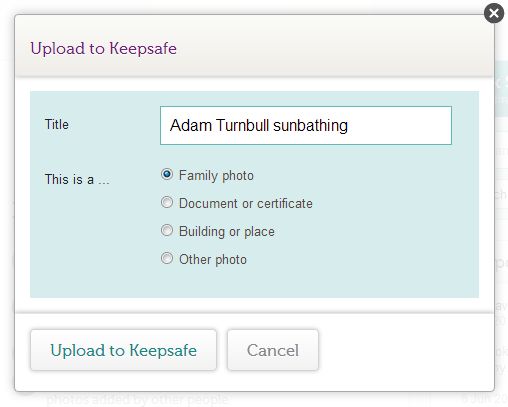Pick the Building or place radio button
The image size is (508, 407).
coord(167,230)
